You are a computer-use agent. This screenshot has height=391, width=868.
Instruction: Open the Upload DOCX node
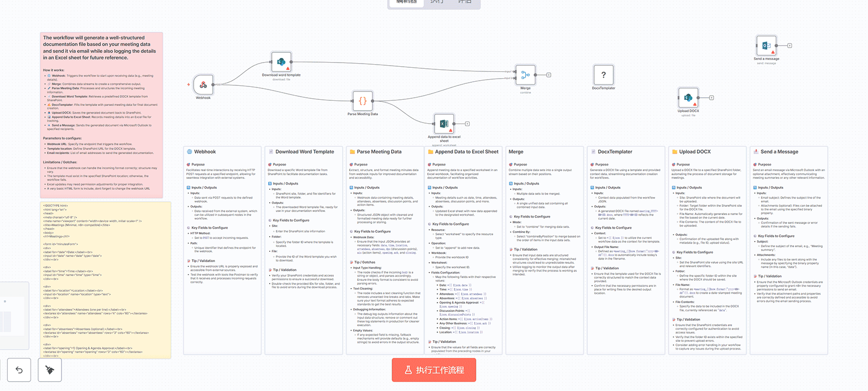[688, 98]
